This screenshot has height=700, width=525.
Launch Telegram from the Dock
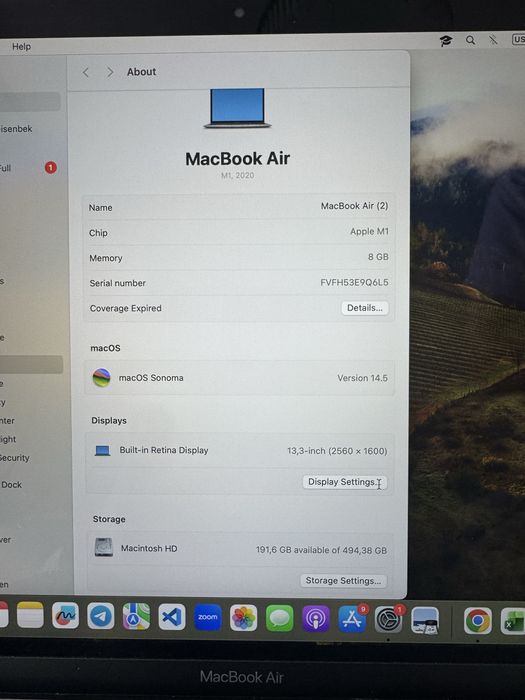100,616
